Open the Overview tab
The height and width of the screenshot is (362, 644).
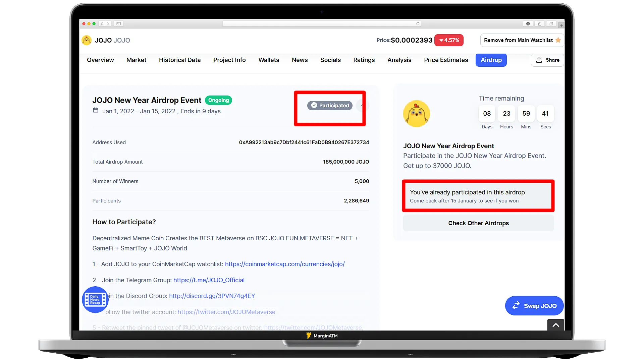point(100,60)
